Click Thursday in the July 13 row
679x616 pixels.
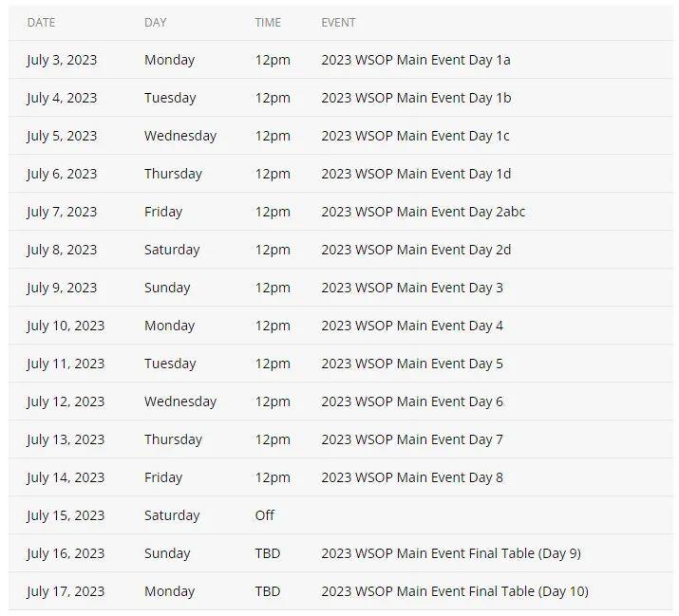(x=173, y=439)
